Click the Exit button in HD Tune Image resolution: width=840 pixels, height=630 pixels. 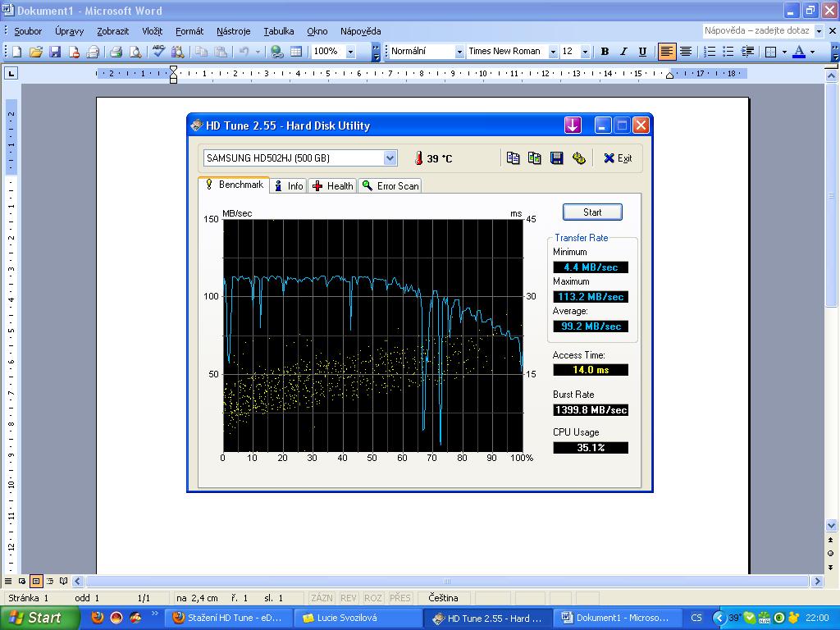pyautogui.click(x=618, y=158)
